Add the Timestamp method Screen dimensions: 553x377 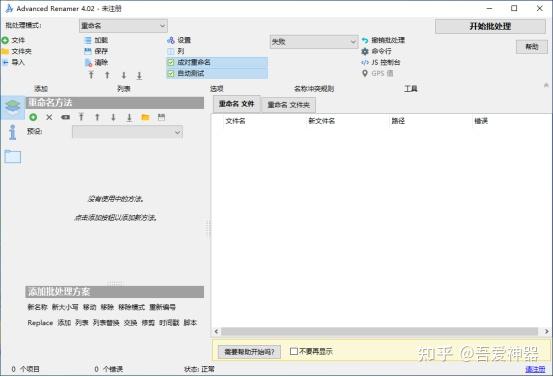tap(169, 323)
